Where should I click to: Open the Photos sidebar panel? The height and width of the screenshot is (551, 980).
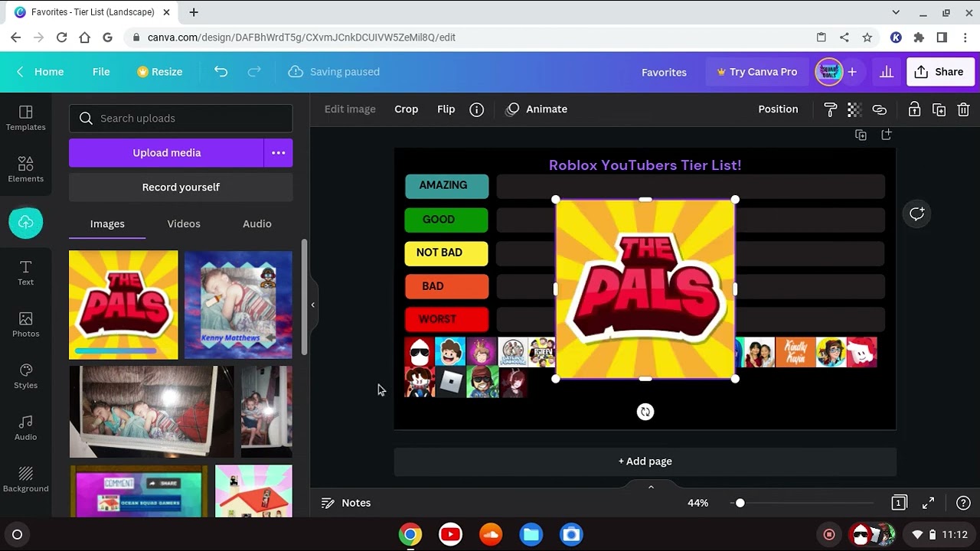click(x=25, y=325)
